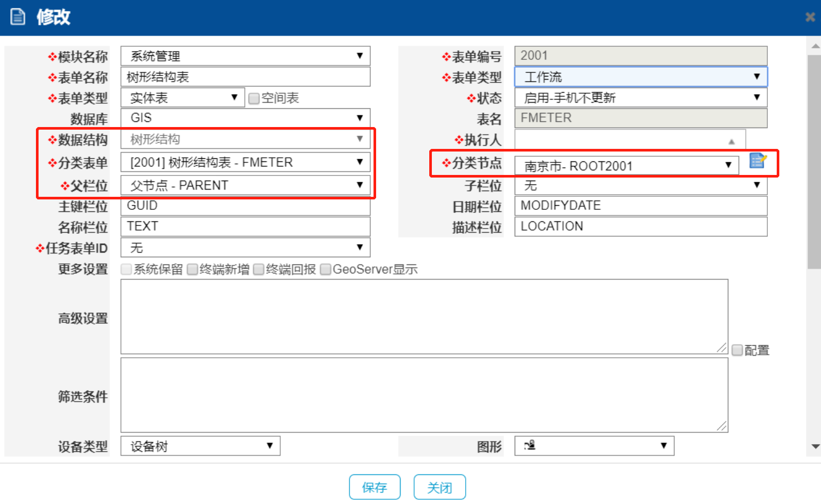Click the scrollbar down arrow
Screen dimensions: 821x504
[x=815, y=447]
